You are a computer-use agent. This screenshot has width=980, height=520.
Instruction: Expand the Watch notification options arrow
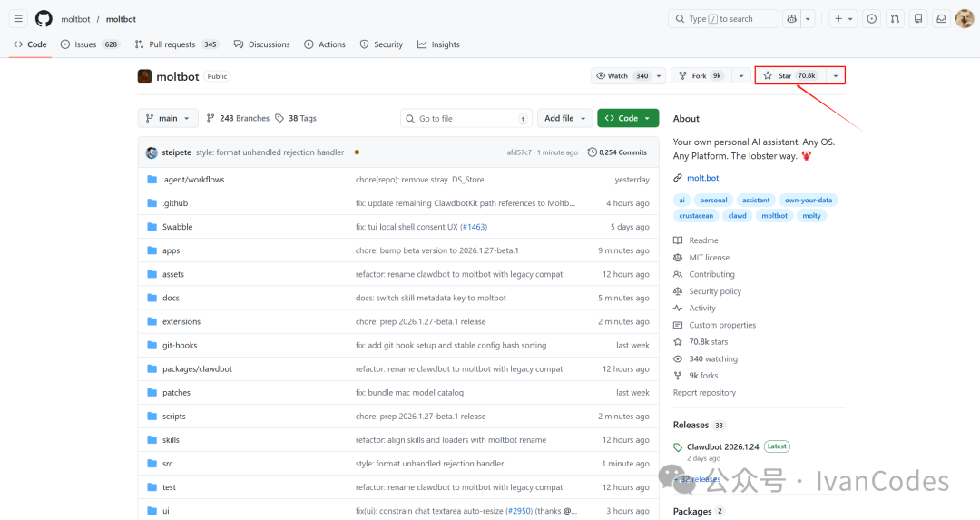pos(659,75)
